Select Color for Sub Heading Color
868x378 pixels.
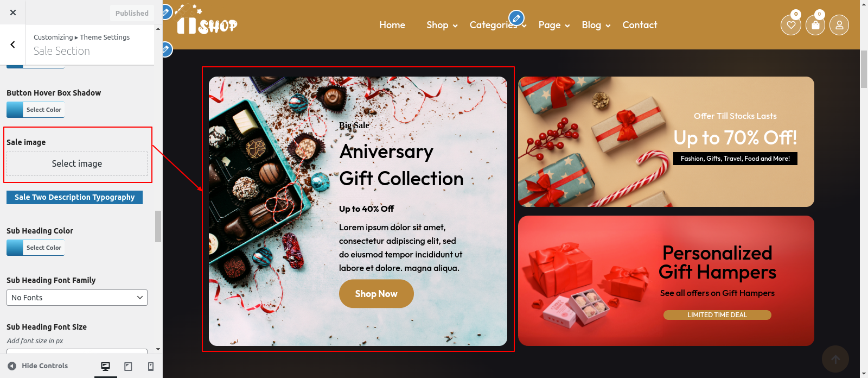[x=36, y=248]
